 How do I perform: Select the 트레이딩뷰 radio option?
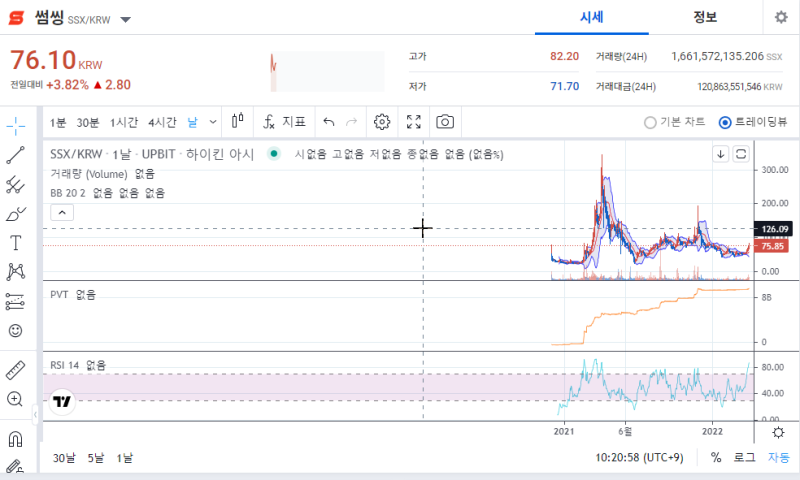coord(753,122)
